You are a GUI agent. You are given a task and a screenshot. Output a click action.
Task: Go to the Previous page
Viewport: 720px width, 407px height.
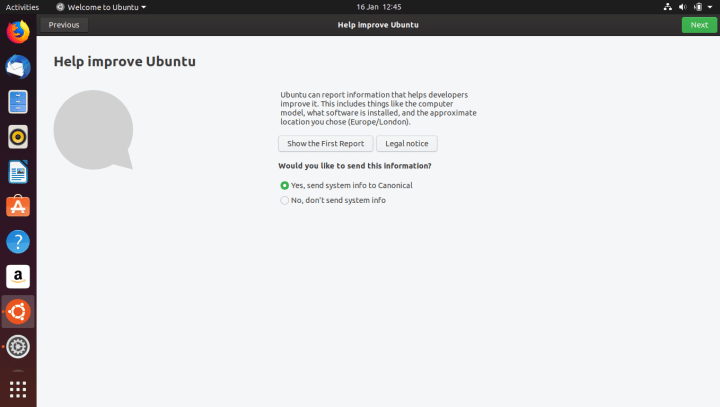point(64,25)
